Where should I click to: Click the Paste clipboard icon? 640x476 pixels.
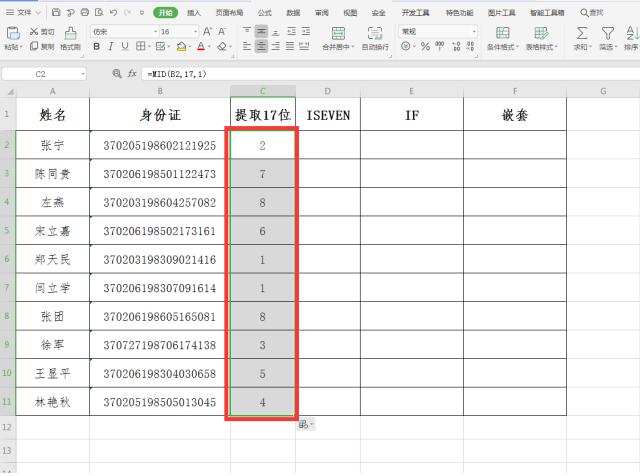[13, 33]
